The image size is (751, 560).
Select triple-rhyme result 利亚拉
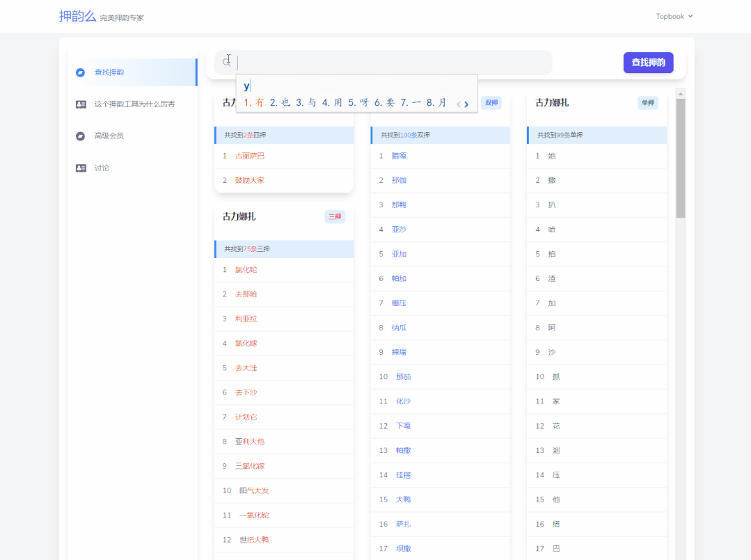coord(246,319)
